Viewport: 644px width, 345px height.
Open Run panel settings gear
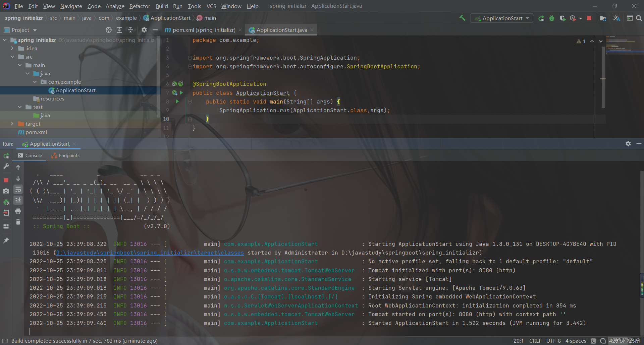628,144
